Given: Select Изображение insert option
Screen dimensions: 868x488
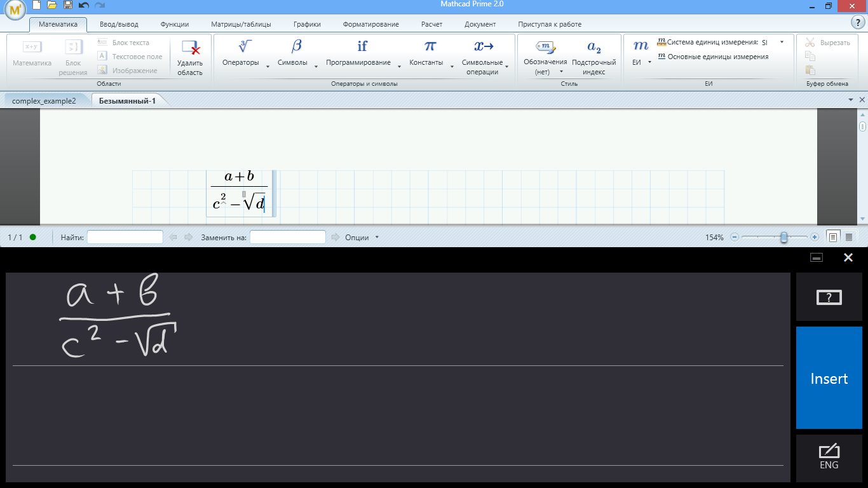Looking at the screenshot, I should (x=127, y=71).
